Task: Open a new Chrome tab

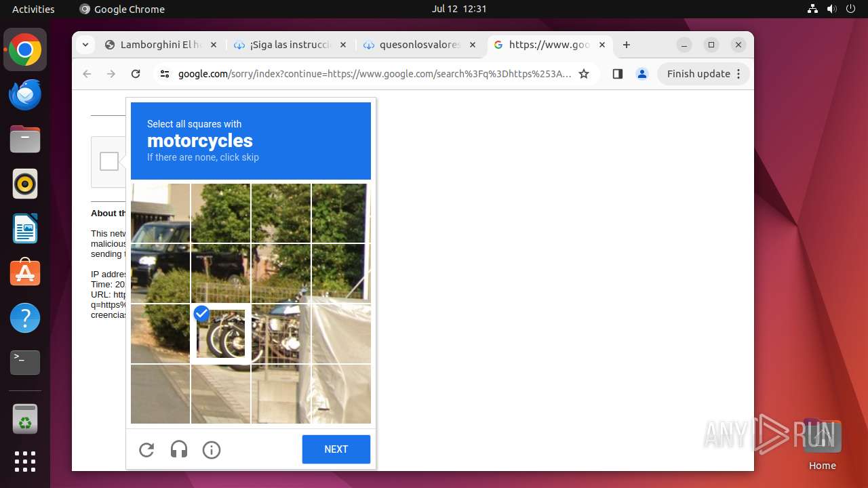Action: click(627, 45)
